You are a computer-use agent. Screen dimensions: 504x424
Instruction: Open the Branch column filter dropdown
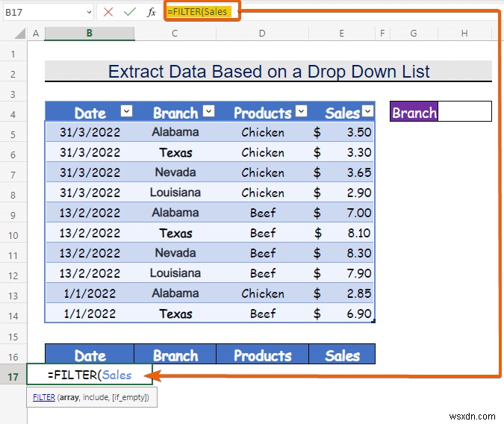click(x=209, y=111)
